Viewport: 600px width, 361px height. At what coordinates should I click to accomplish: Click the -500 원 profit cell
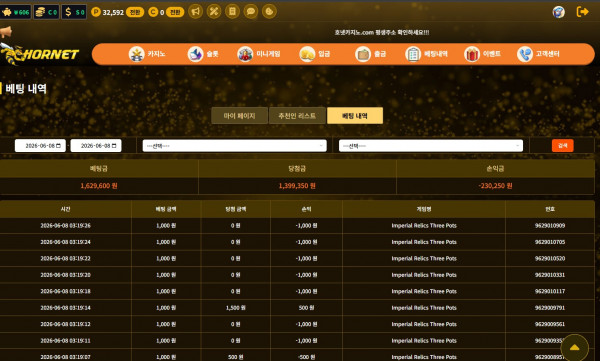point(307,357)
